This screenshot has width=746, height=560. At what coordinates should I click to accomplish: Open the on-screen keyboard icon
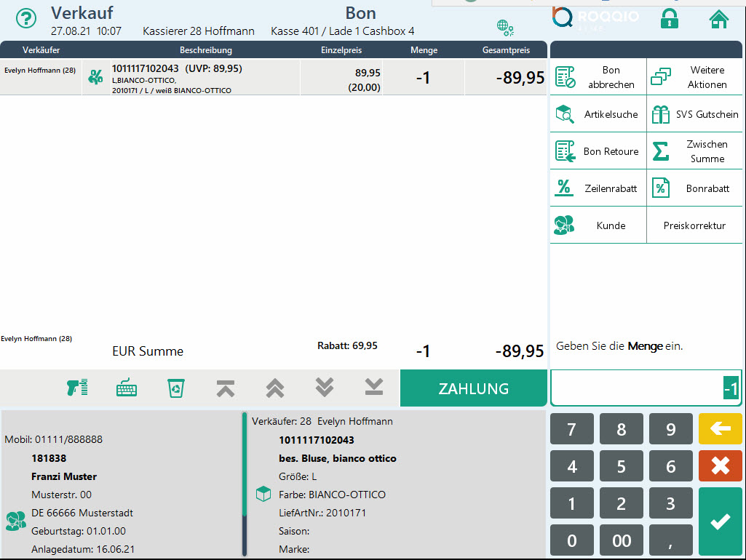pos(127,388)
